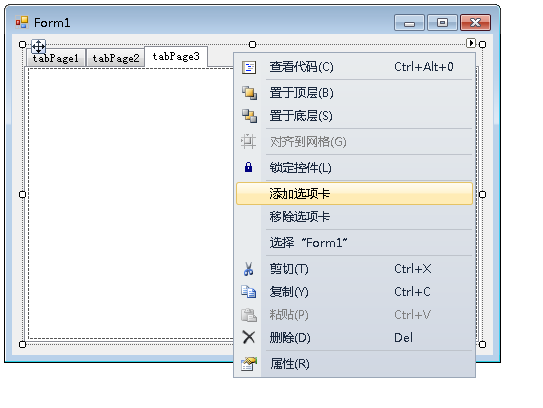
Task: Click the scissors Cut icon
Action: [x=248, y=269]
